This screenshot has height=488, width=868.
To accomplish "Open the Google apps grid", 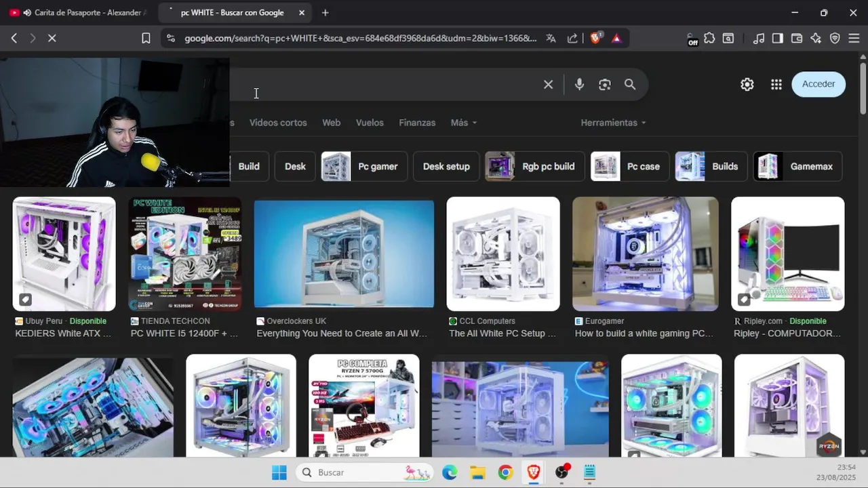I will (x=776, y=85).
